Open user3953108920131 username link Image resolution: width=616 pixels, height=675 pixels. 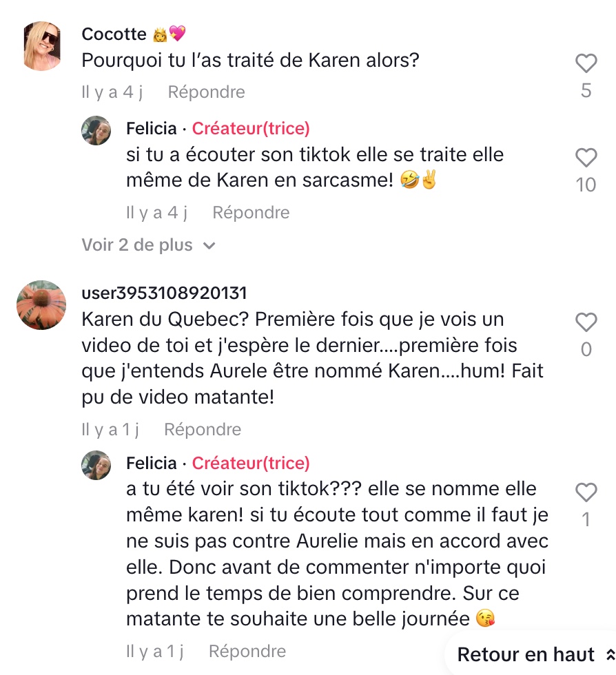tap(164, 293)
